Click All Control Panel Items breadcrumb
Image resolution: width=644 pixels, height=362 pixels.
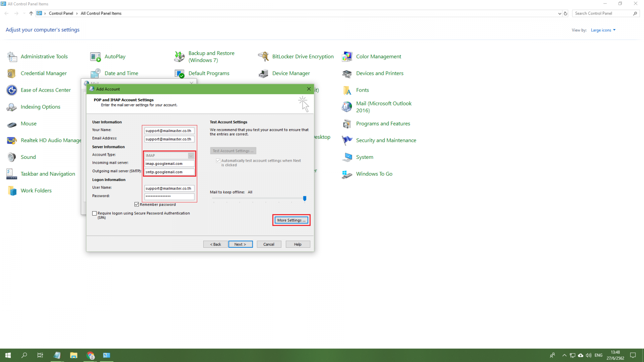(x=101, y=13)
